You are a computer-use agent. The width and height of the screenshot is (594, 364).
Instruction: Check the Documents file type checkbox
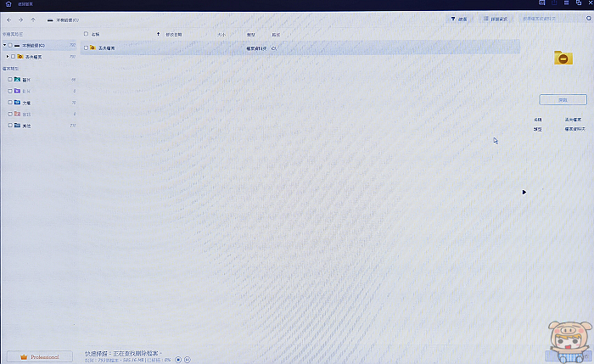click(10, 102)
